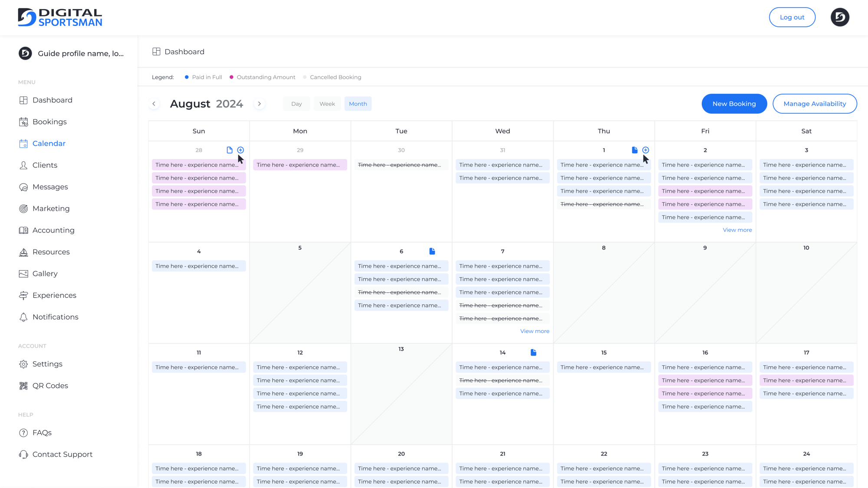Open the document icon on August 14

533,352
